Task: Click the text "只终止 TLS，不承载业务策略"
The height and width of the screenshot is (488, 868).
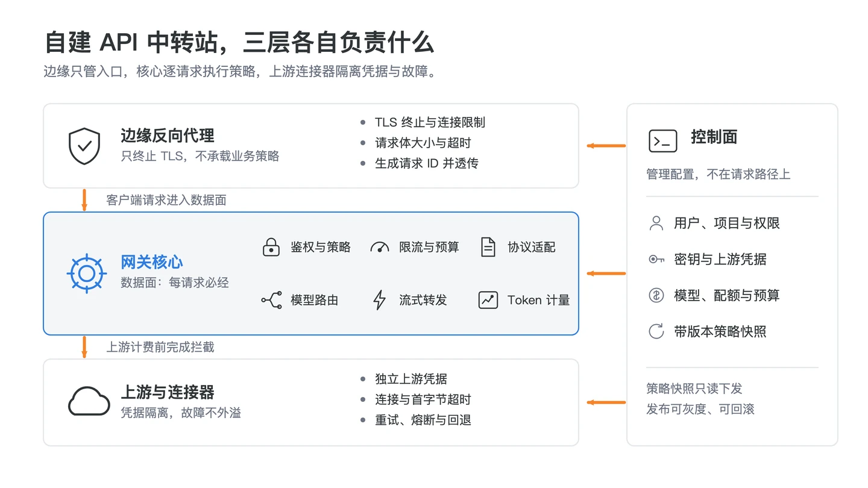Action: (x=200, y=156)
